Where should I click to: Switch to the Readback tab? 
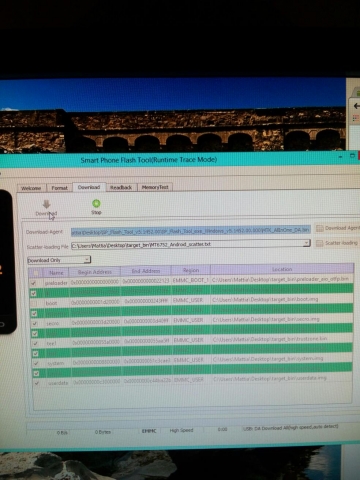(121, 187)
